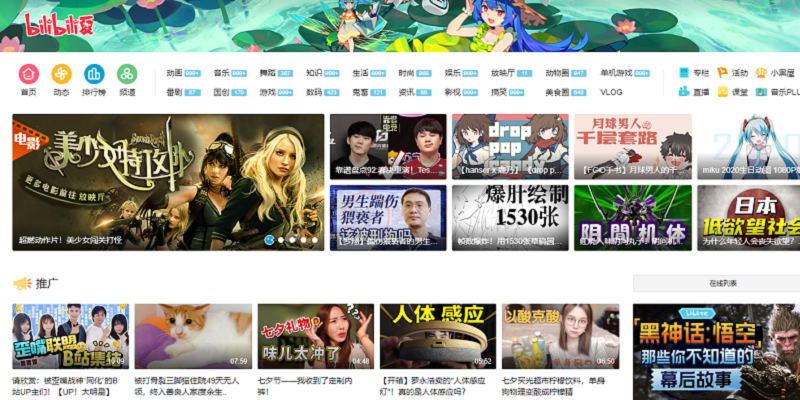Open the 黑神话:悟空 幕后故事 banner

pos(716,352)
